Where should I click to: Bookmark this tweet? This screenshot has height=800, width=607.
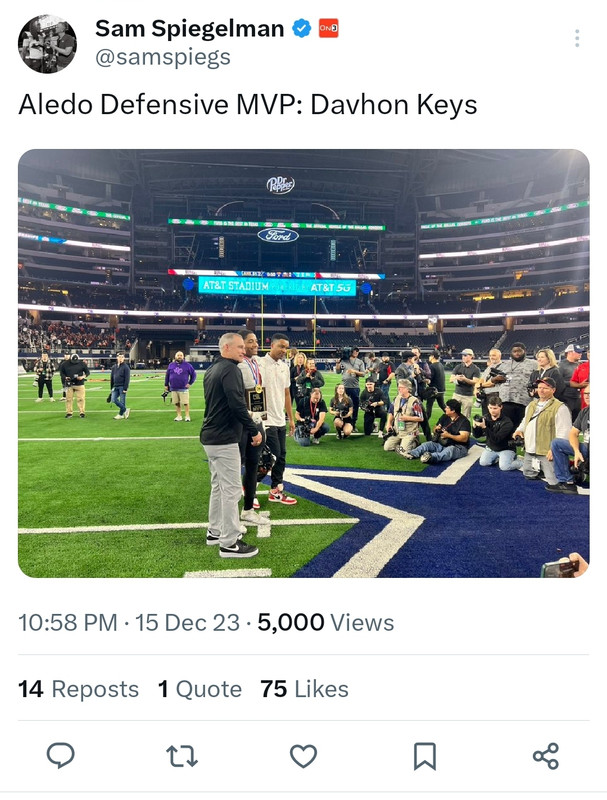click(x=425, y=756)
